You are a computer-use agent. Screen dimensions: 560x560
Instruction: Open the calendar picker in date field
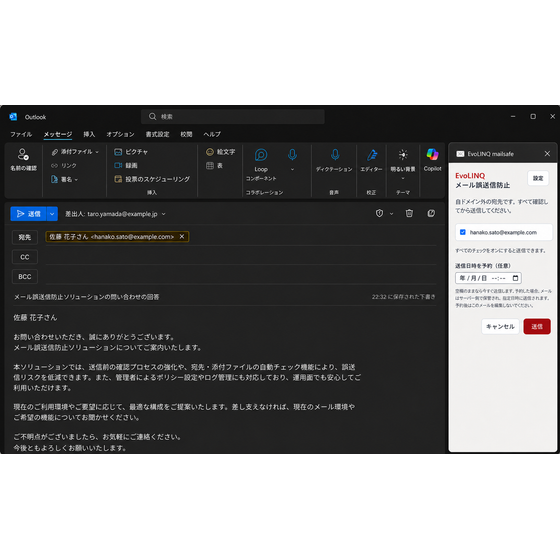click(x=515, y=278)
